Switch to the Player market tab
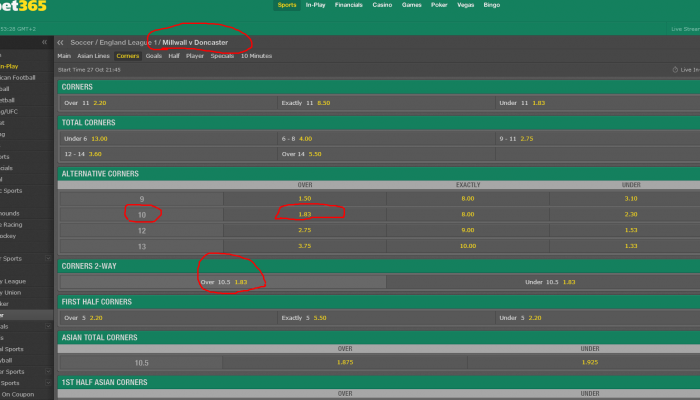This screenshot has width=700, height=400. [x=195, y=56]
